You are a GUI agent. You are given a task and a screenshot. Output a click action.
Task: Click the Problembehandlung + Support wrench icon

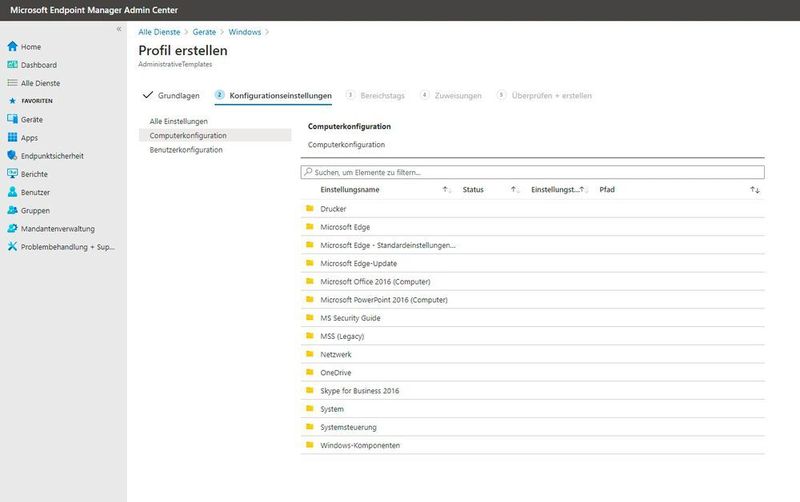coord(12,246)
